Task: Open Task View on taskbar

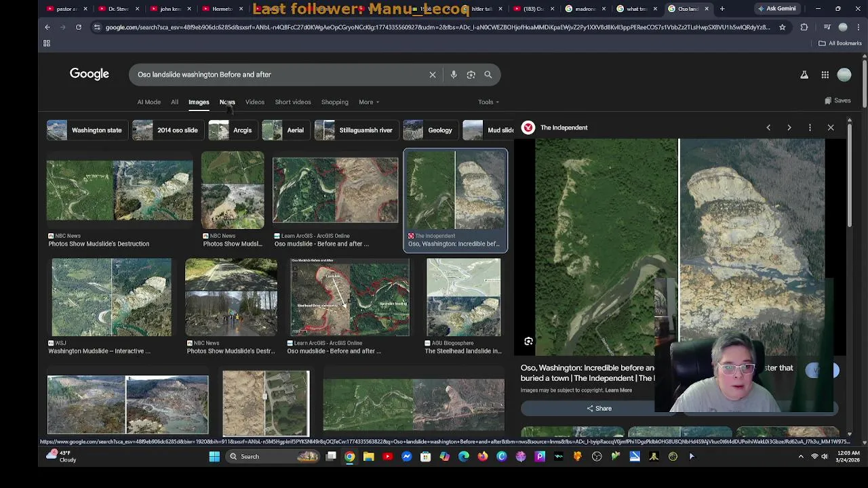Action: click(331, 457)
